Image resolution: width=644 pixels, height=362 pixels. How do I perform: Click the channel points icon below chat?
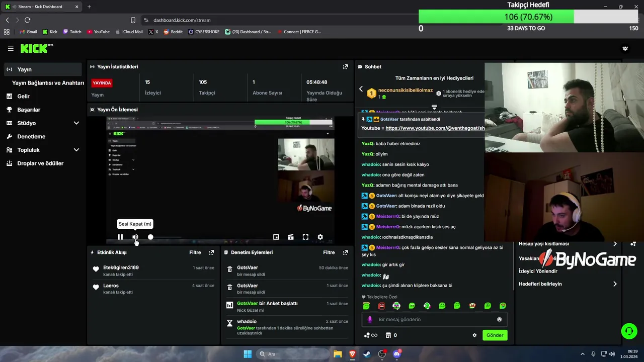[x=367, y=335]
